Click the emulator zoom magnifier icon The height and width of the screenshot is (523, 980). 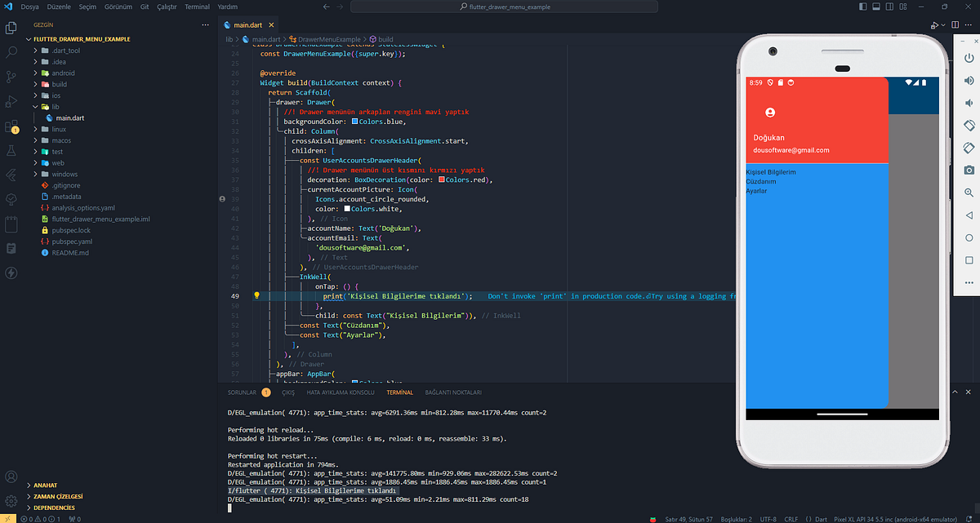pos(969,193)
